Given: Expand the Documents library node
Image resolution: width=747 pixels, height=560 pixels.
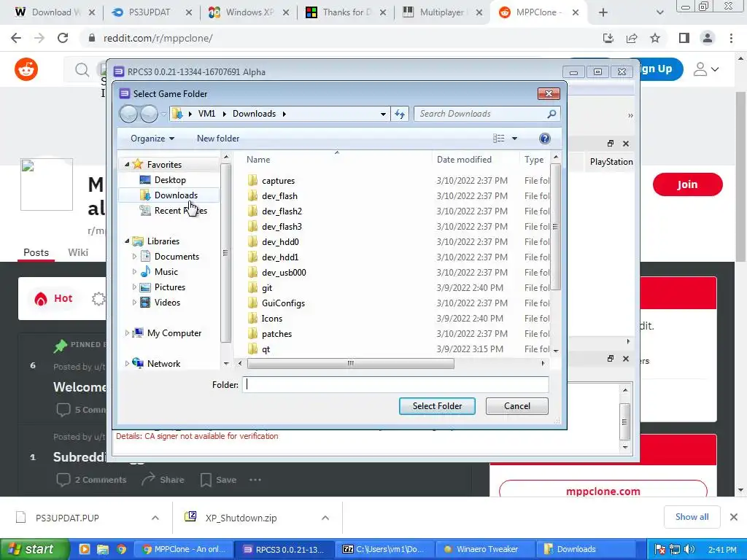Looking at the screenshot, I should click(134, 256).
